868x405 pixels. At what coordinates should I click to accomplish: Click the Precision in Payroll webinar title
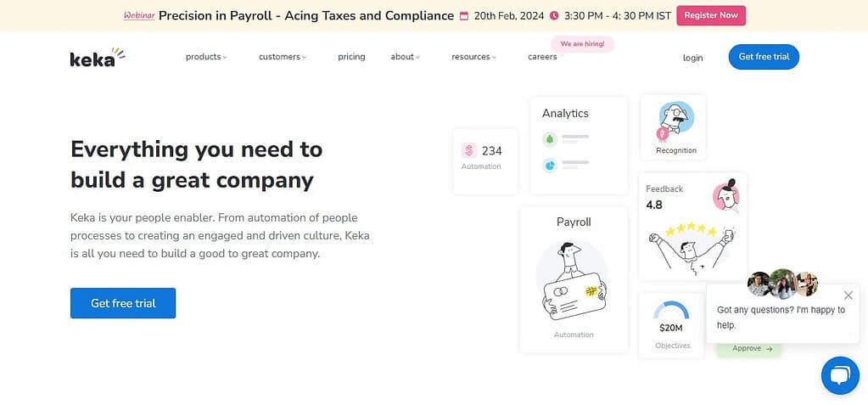tap(306, 15)
